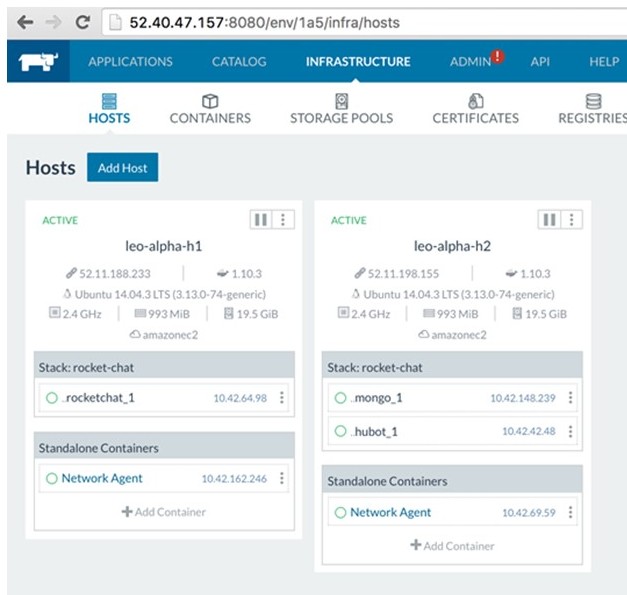Screen dimensions: 627x595
Task: Open Network Agent container on leo-alpha-h1
Action: [102, 478]
